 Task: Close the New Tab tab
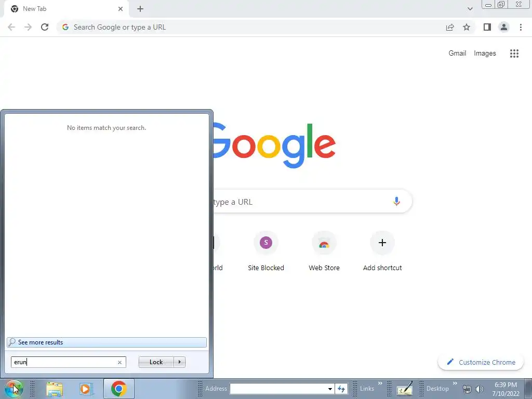click(121, 9)
